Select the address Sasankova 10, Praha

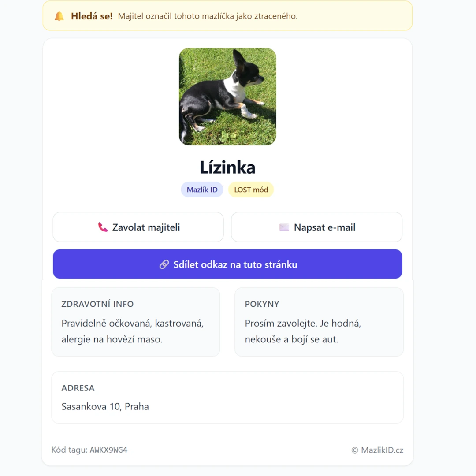click(105, 406)
